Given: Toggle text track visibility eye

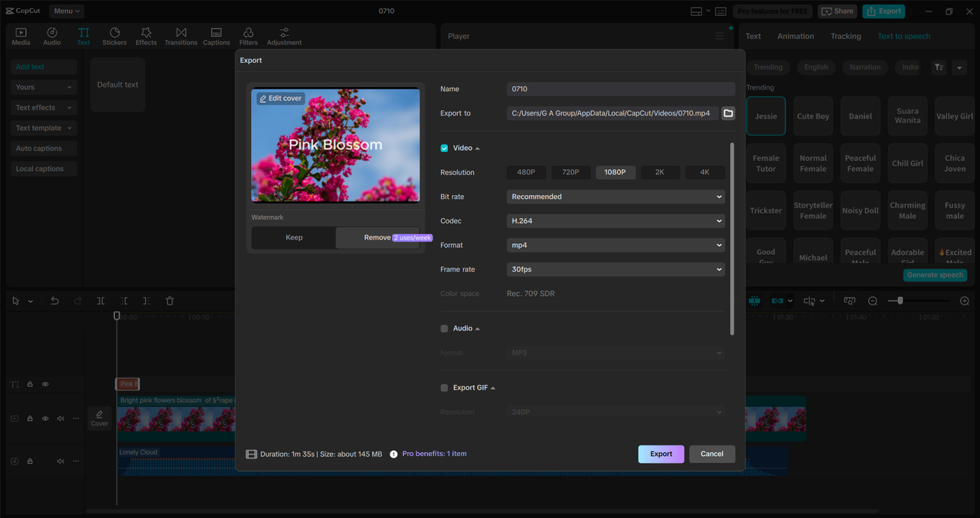Looking at the screenshot, I should pyautogui.click(x=45, y=384).
